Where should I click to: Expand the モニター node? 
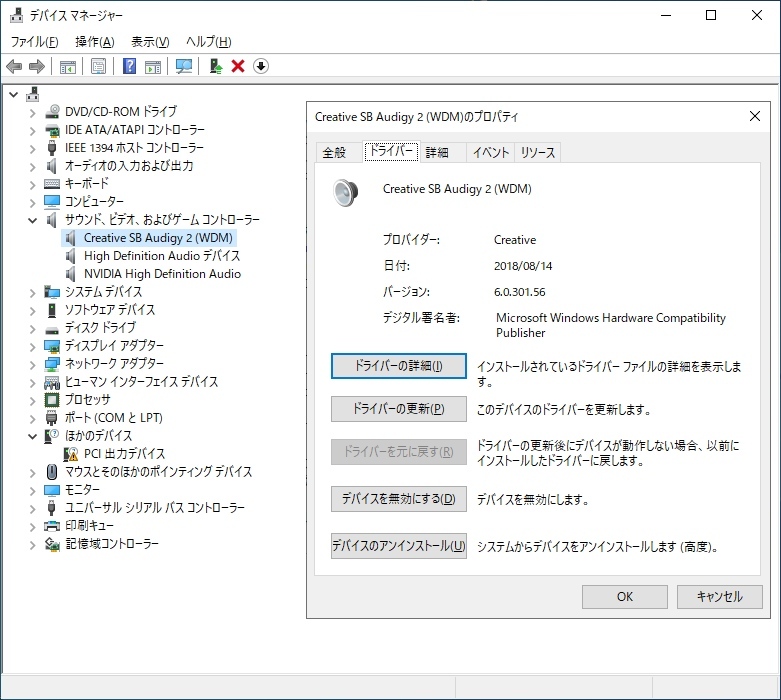click(x=32, y=490)
